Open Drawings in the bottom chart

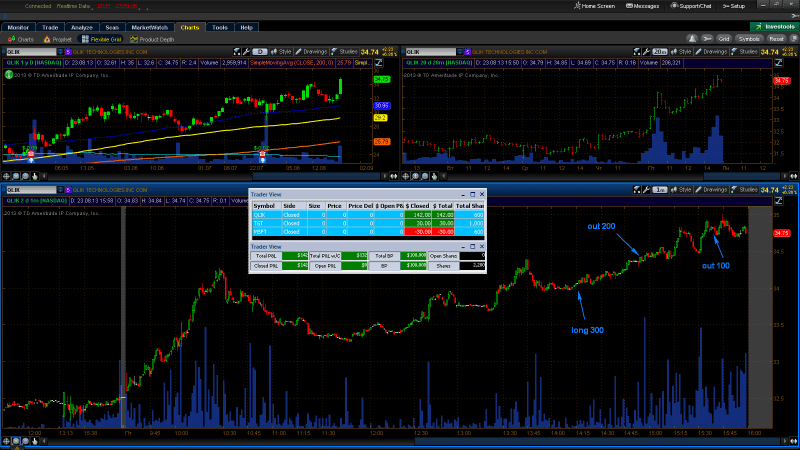click(711, 190)
